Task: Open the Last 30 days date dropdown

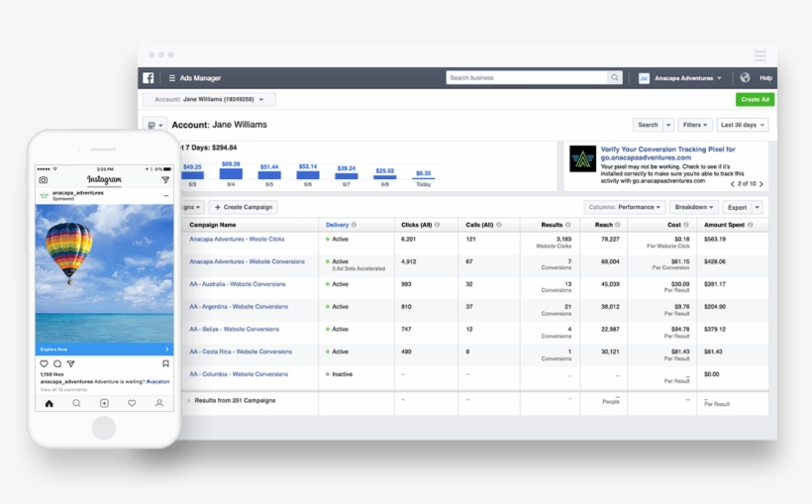Action: [x=743, y=125]
